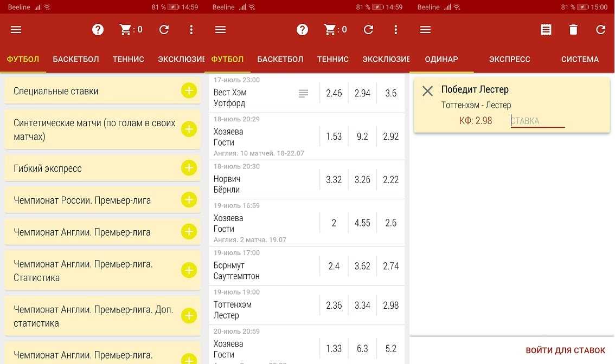Viewport: 615px width, 364px height.
Task: Open overflow menu on the match odds screen
Action: [x=396, y=29]
